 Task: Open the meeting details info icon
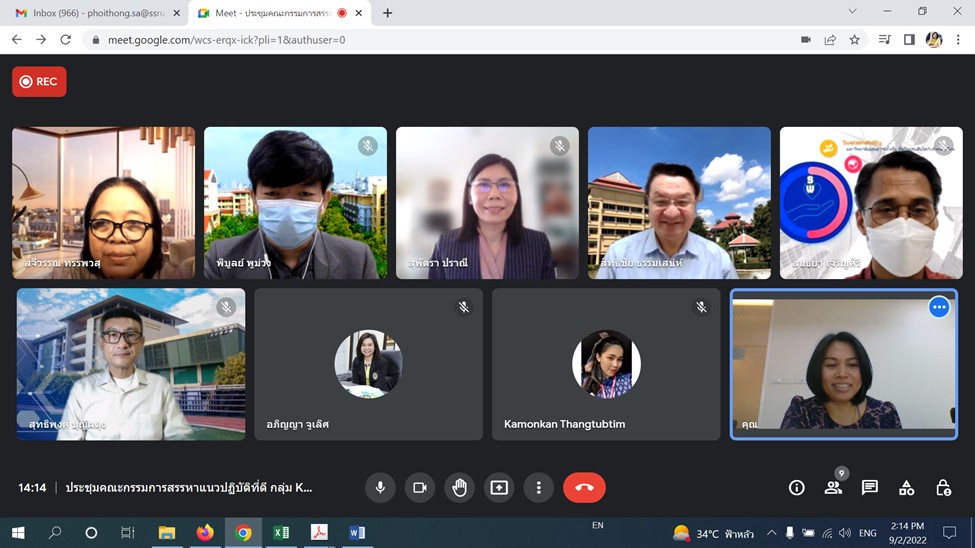click(797, 488)
